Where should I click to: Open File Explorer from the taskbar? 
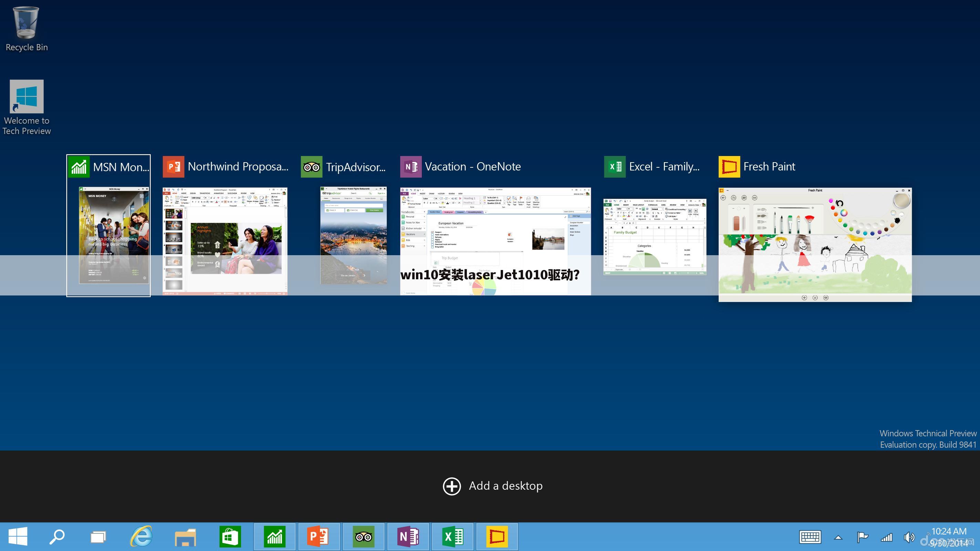[x=185, y=537]
